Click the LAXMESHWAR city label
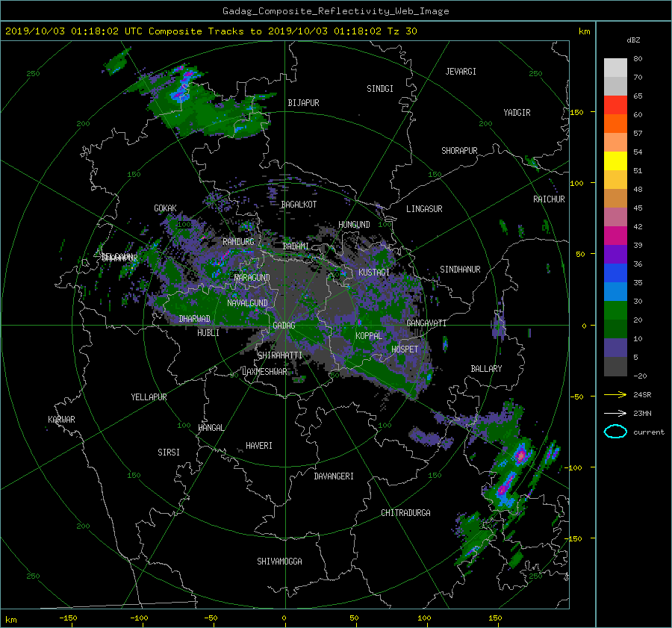The height and width of the screenshot is (628, 672). pos(264,372)
